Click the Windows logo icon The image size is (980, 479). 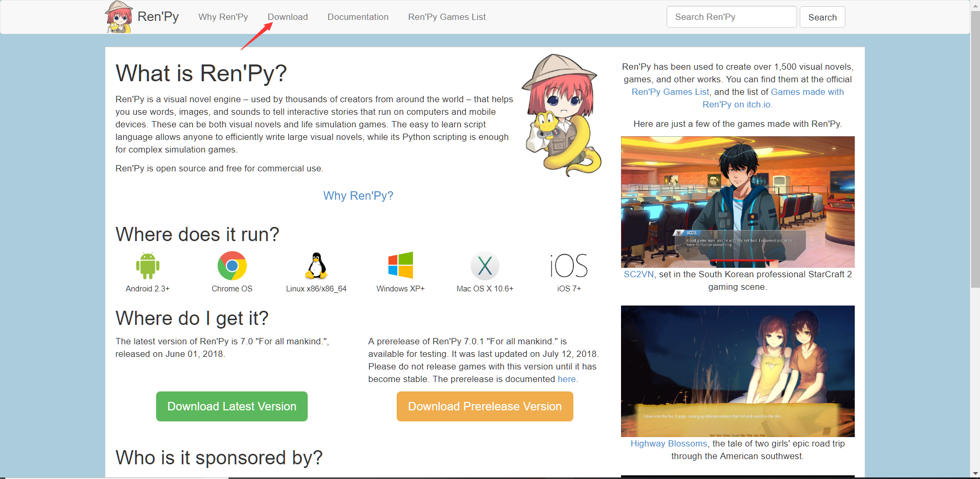click(400, 265)
